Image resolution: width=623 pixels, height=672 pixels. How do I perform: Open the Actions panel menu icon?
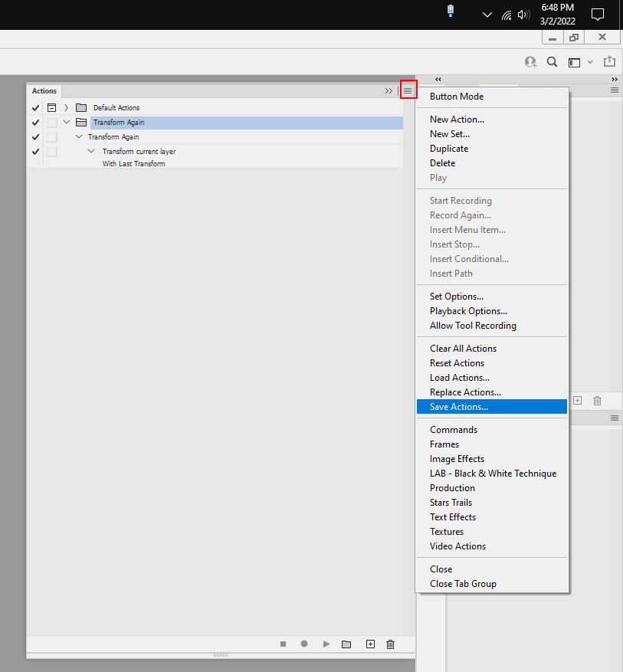(x=408, y=90)
